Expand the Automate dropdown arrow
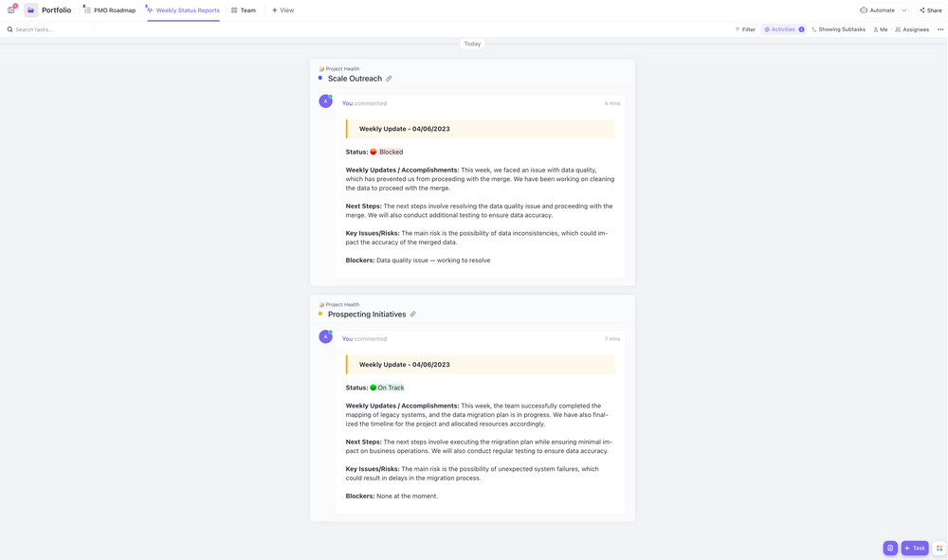The width and height of the screenshot is (948, 560). coord(904,10)
